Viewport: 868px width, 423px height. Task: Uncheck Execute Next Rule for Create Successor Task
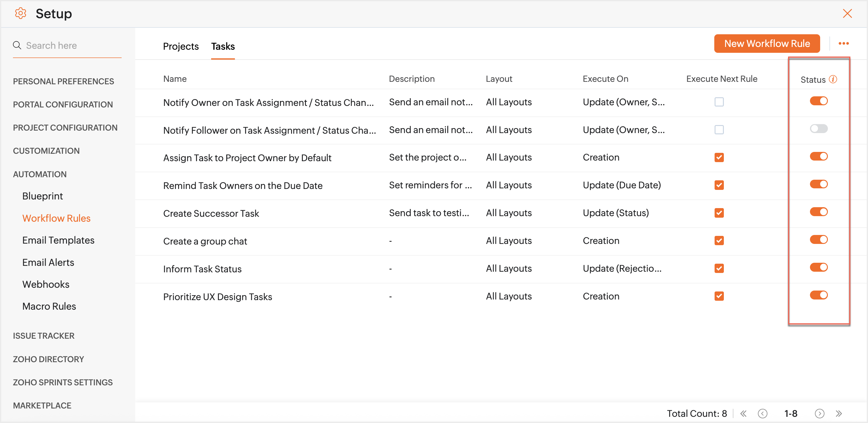pos(719,213)
